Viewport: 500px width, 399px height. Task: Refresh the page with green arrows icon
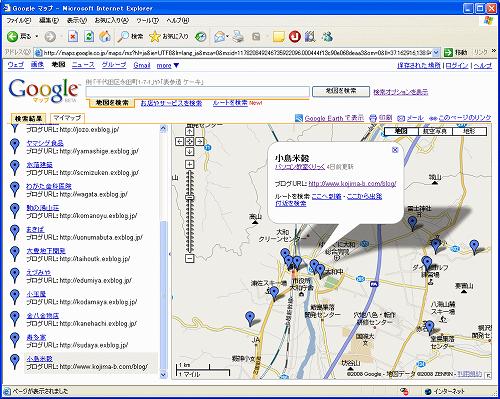click(89, 36)
